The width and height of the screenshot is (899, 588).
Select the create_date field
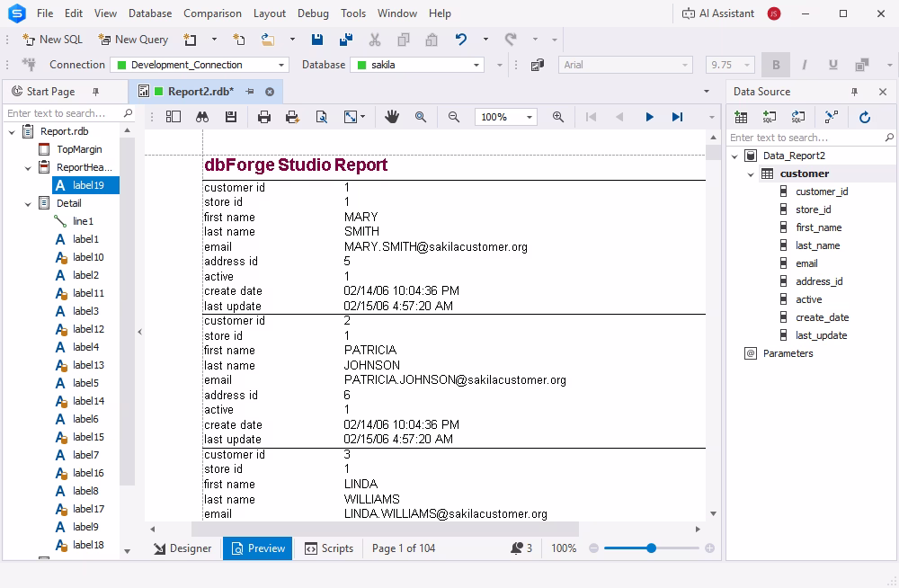[x=823, y=317]
